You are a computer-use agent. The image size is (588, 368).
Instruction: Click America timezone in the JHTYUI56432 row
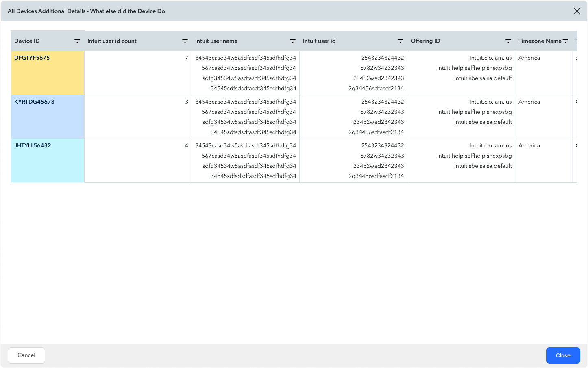(529, 146)
